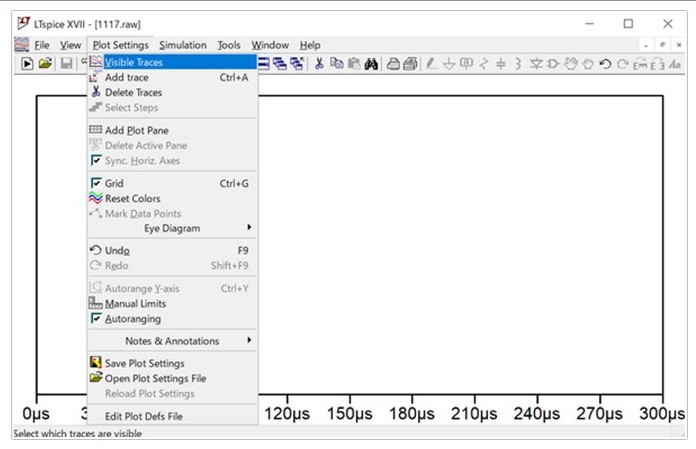Viewport: 696px width, 449px height.
Task: Click the Print setup toolbar icon
Action: point(410,64)
